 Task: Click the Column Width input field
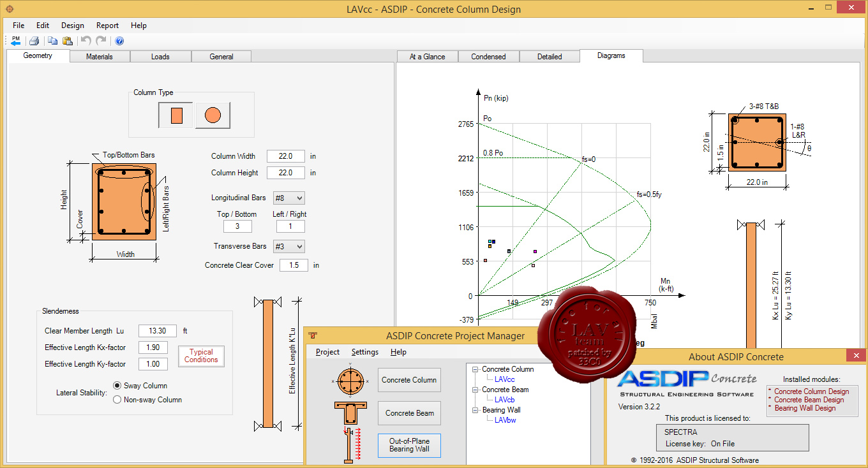coord(285,156)
